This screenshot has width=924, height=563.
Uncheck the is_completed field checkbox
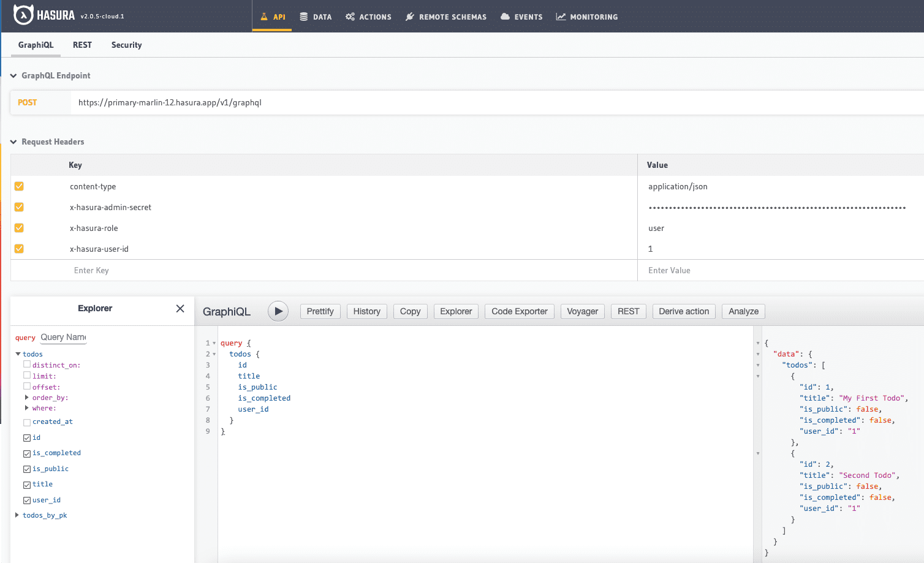[x=27, y=454]
